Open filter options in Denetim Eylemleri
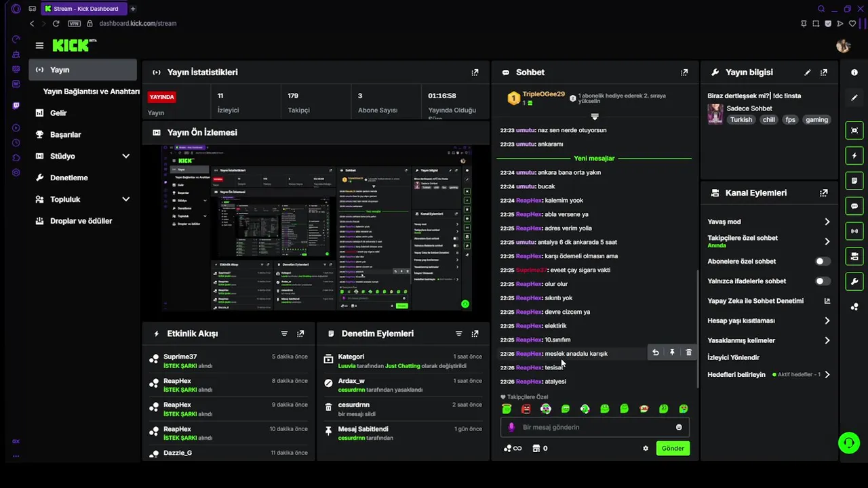Image resolution: width=868 pixels, height=488 pixels. (458, 333)
